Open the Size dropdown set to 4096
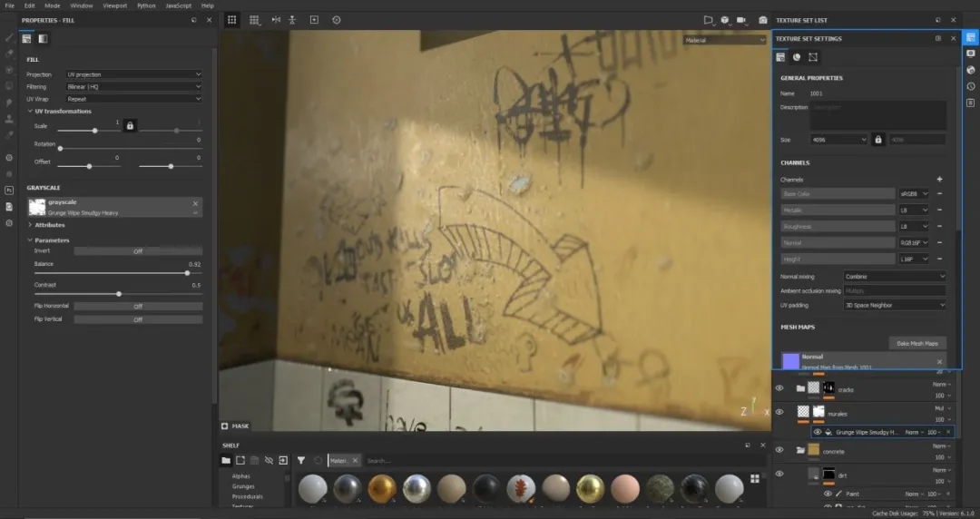The width and height of the screenshot is (980, 519). [838, 140]
